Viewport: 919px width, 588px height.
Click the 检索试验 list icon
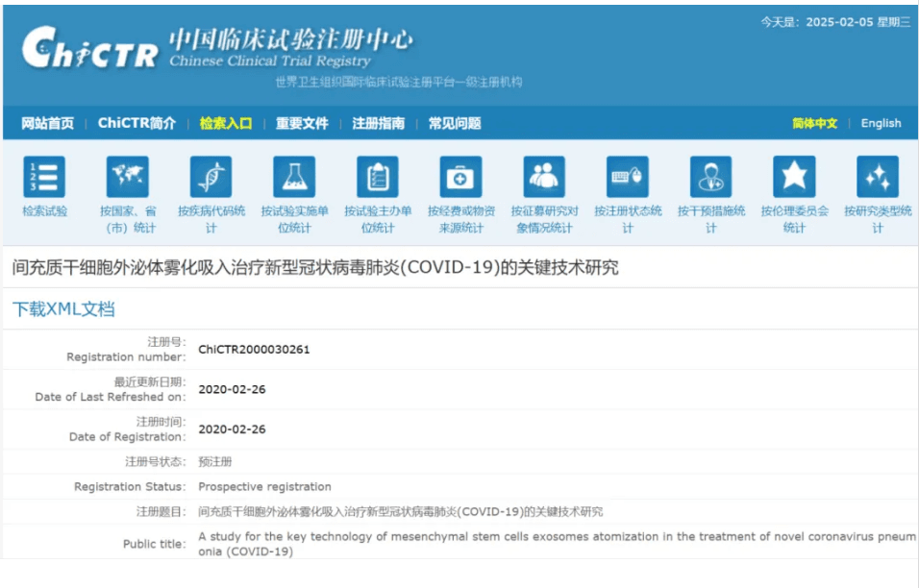click(x=44, y=178)
